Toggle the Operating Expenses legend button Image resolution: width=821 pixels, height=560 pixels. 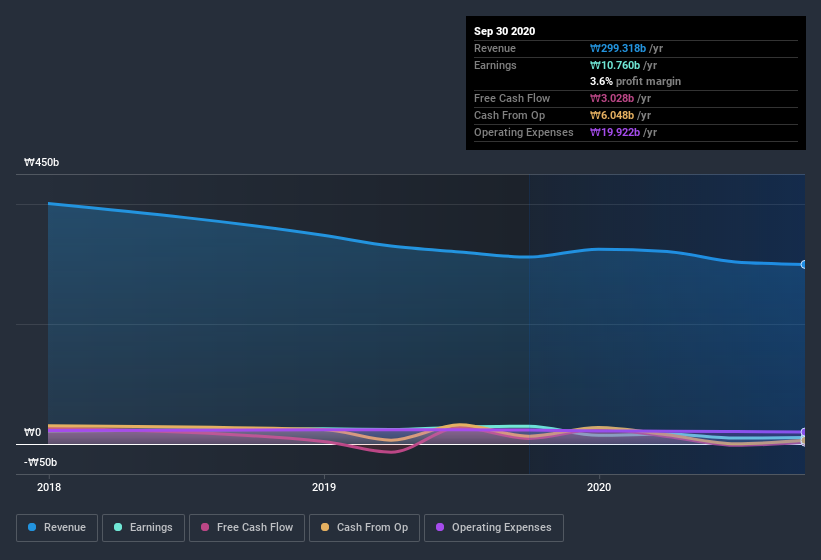(x=494, y=528)
